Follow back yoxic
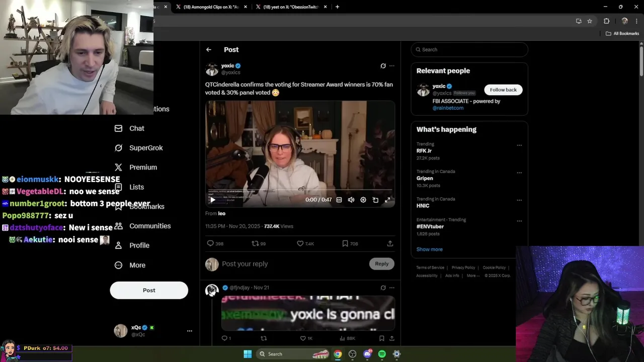Screen dimensions: 644x362 pyautogui.click(x=503, y=89)
